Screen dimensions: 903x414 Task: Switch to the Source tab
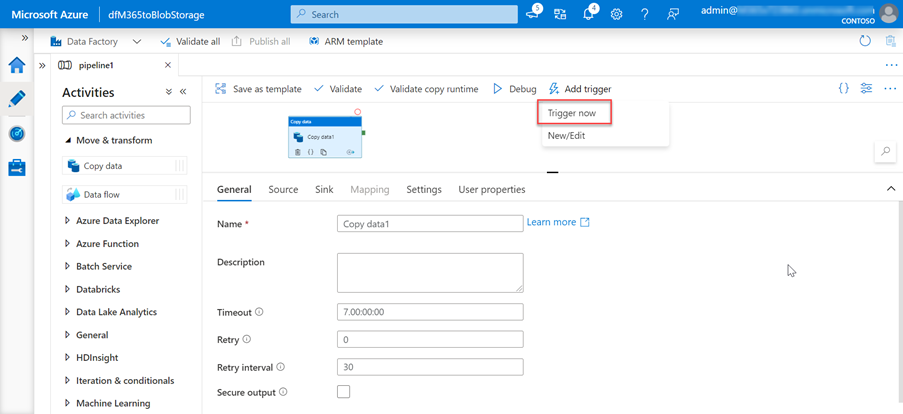pyautogui.click(x=283, y=189)
